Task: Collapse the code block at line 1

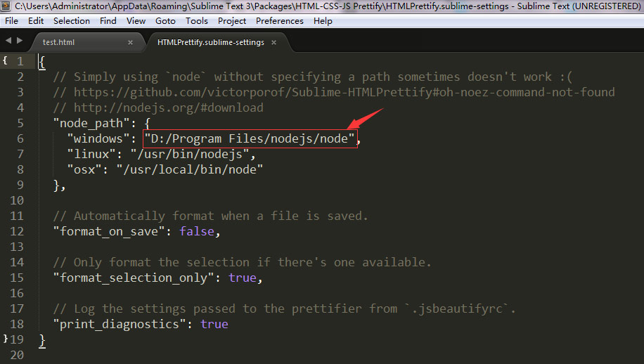Action: click(5, 60)
